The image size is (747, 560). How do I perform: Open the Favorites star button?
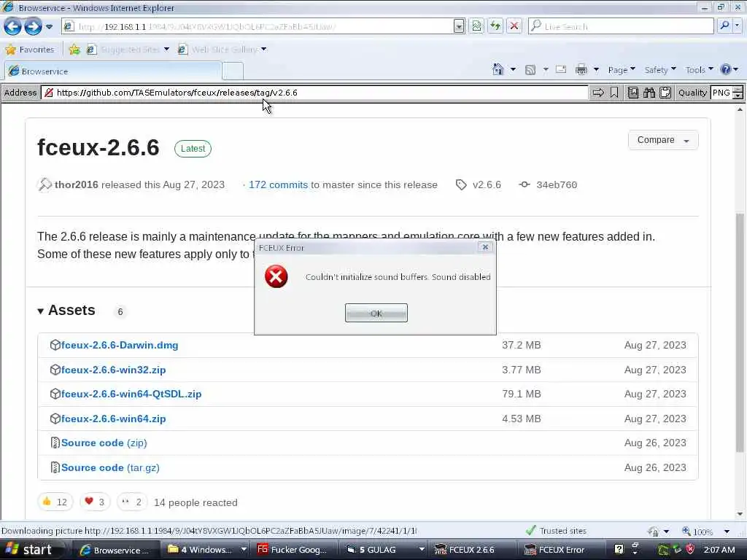coord(29,50)
